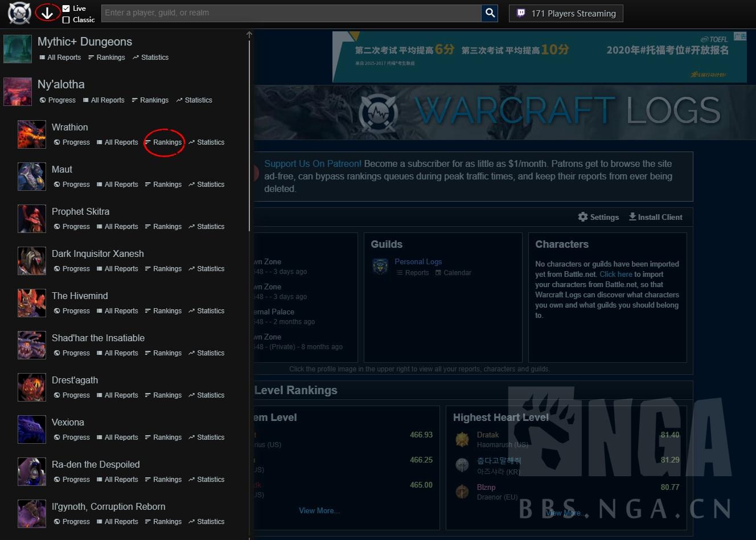Viewport: 756px width, 540px height.
Task: Open Vexiona Progress
Action: [72, 437]
